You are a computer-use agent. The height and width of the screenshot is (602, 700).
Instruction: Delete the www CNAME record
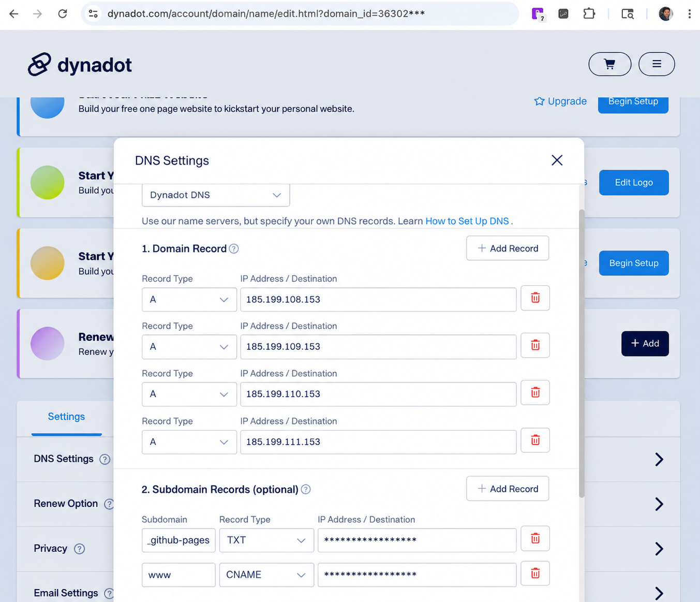pos(535,574)
